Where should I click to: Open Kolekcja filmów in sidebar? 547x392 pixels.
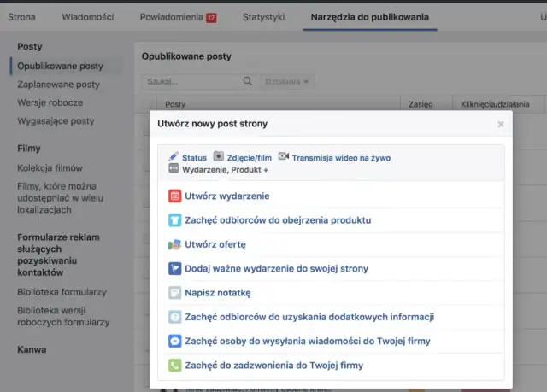tap(50, 168)
